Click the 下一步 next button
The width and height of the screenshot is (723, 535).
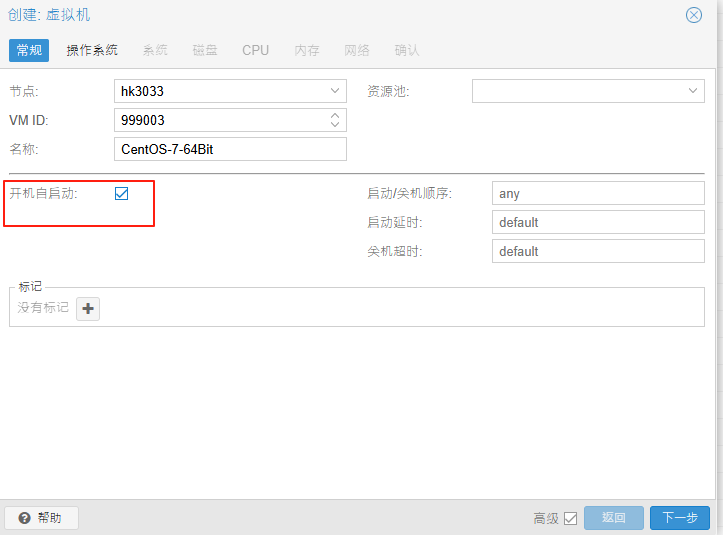pos(679,518)
